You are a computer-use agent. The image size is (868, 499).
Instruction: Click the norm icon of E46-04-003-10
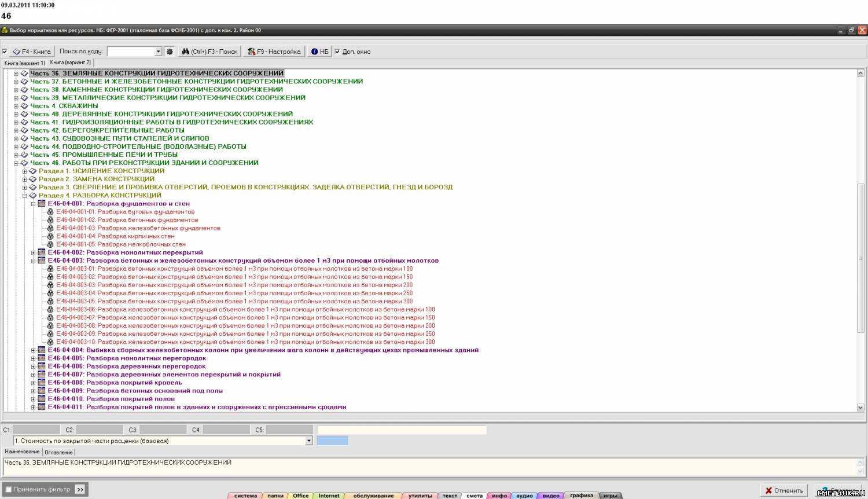pyautogui.click(x=50, y=342)
